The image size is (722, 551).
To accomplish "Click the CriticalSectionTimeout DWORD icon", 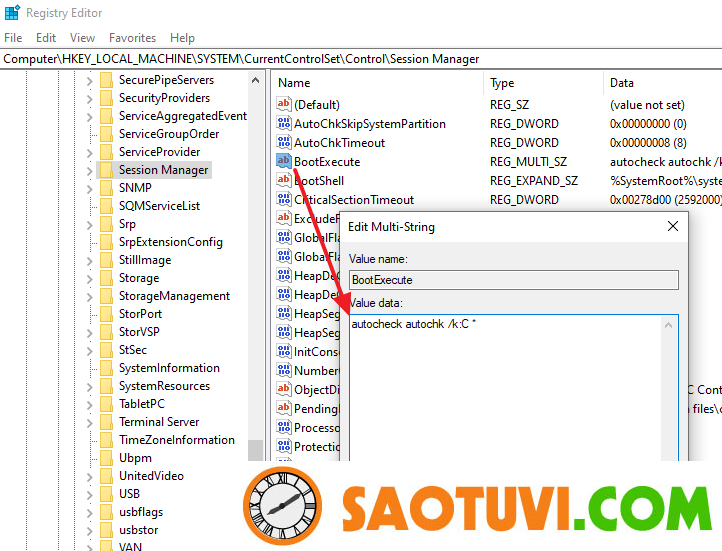I will [x=284, y=199].
